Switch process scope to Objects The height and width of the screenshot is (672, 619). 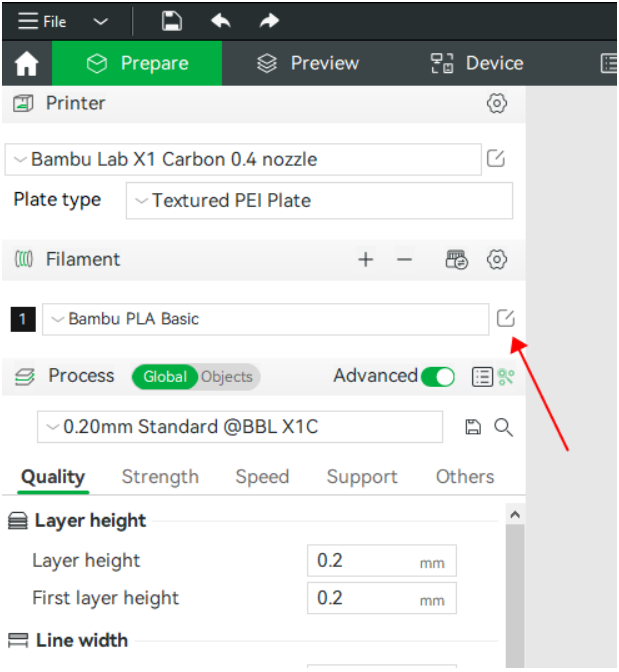(227, 377)
